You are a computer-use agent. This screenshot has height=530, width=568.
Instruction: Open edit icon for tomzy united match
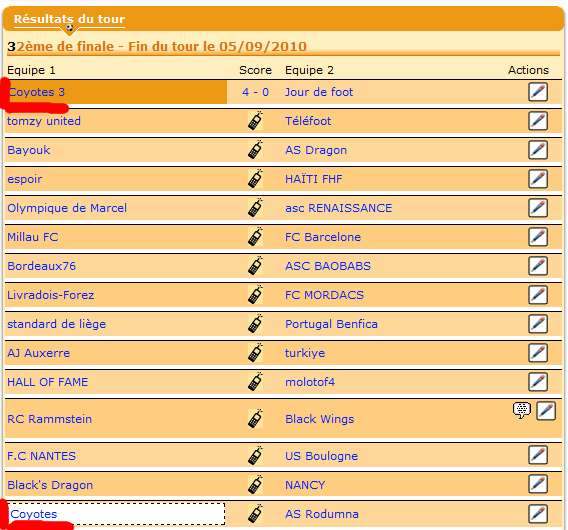[x=538, y=121]
